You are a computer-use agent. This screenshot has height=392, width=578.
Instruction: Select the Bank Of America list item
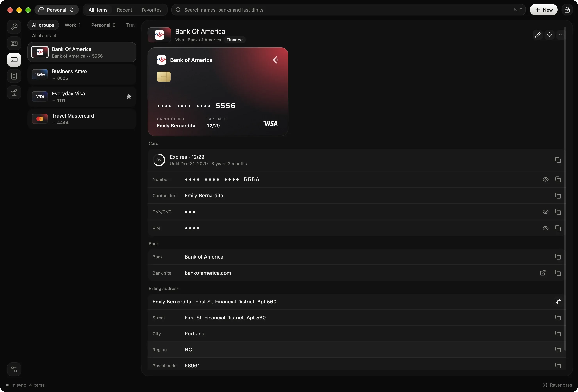(x=82, y=52)
